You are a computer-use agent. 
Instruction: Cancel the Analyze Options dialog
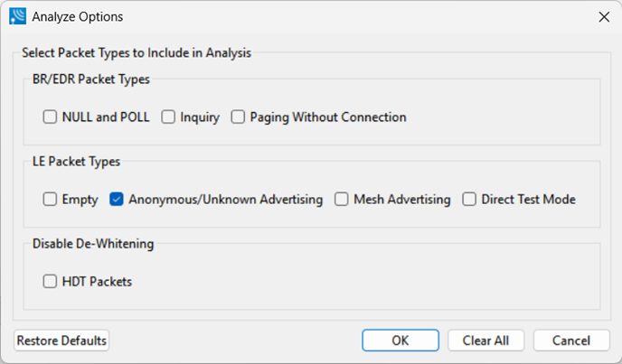click(x=571, y=341)
